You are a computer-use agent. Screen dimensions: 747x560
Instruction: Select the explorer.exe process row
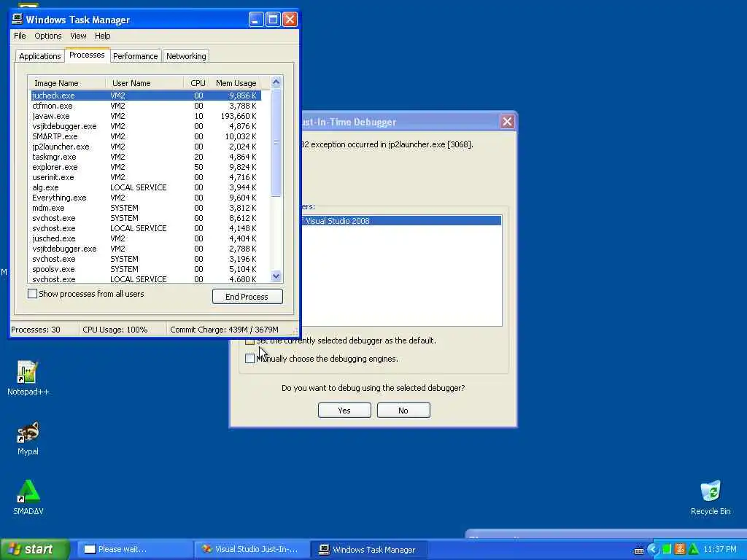pyautogui.click(x=145, y=167)
